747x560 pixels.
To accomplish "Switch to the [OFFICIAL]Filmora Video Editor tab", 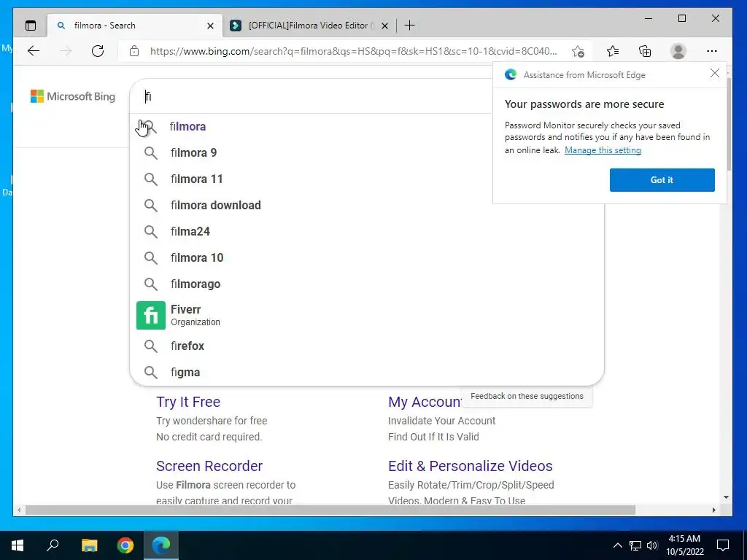I will pos(309,26).
